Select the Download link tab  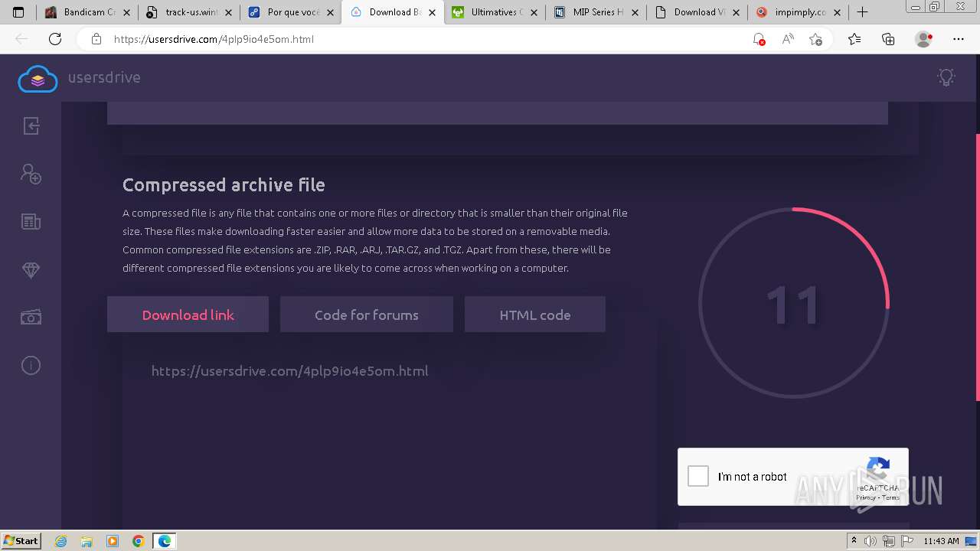tap(188, 315)
